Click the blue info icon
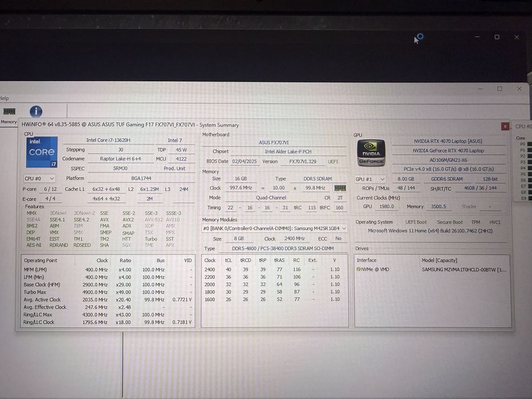 36,111
